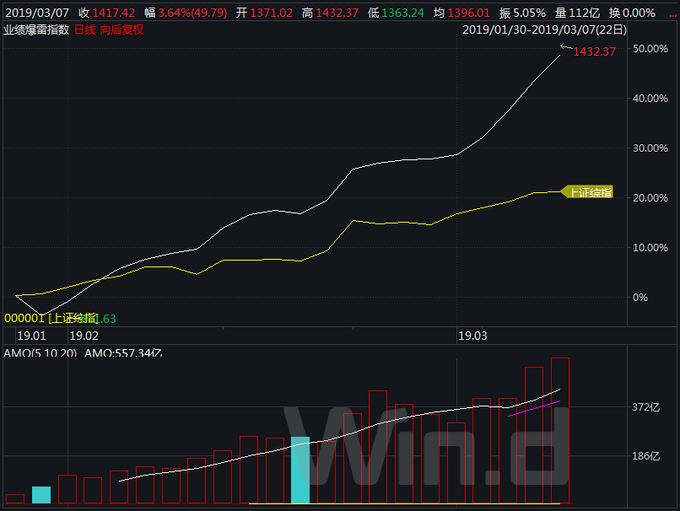680x511 pixels.
Task: Click the 2019/03/07 date in the header
Action: tap(37, 12)
